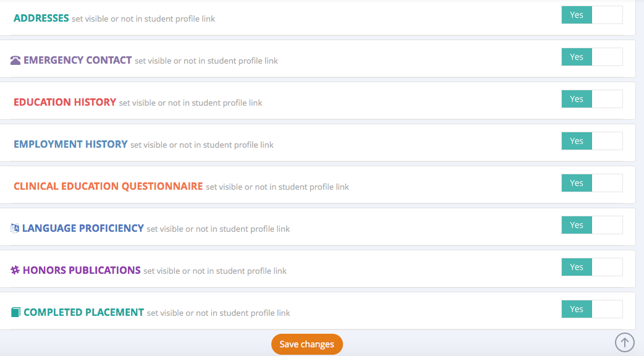The image size is (644, 356).
Task: Turn off Completed Placement visibility toggle
Action: [x=591, y=309]
